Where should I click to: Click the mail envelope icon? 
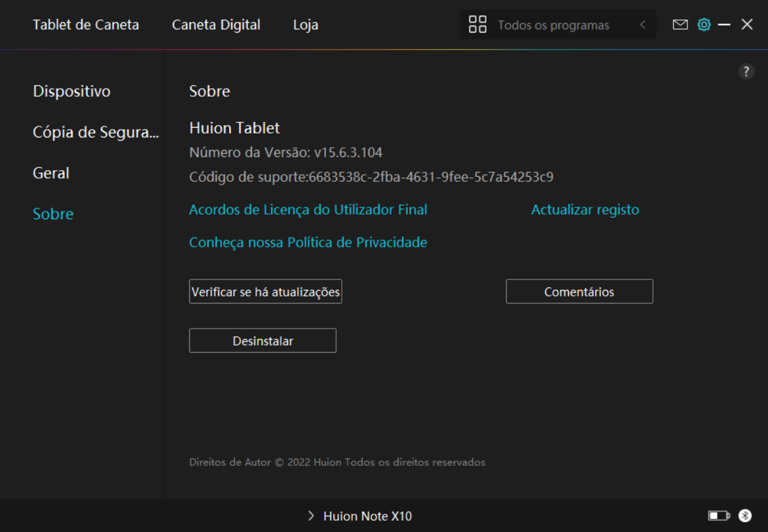click(680, 25)
